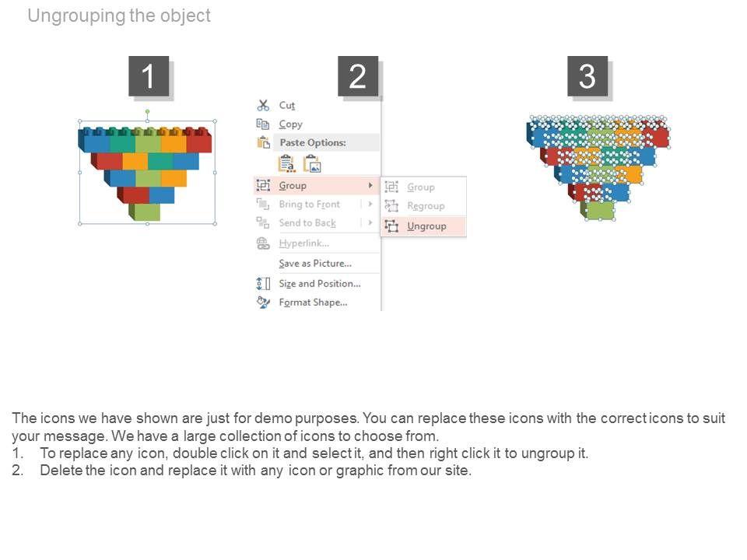The height and width of the screenshot is (560, 747).
Task: Click the Copy pages icon
Action: pyautogui.click(x=263, y=124)
